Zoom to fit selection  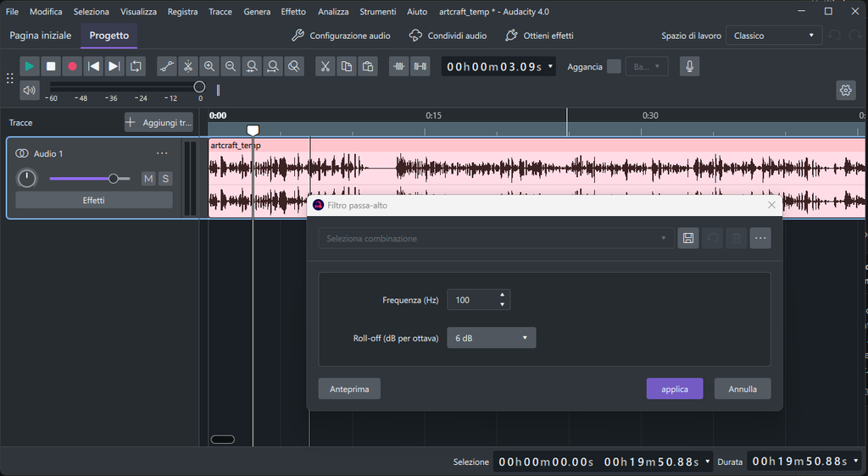(252, 66)
